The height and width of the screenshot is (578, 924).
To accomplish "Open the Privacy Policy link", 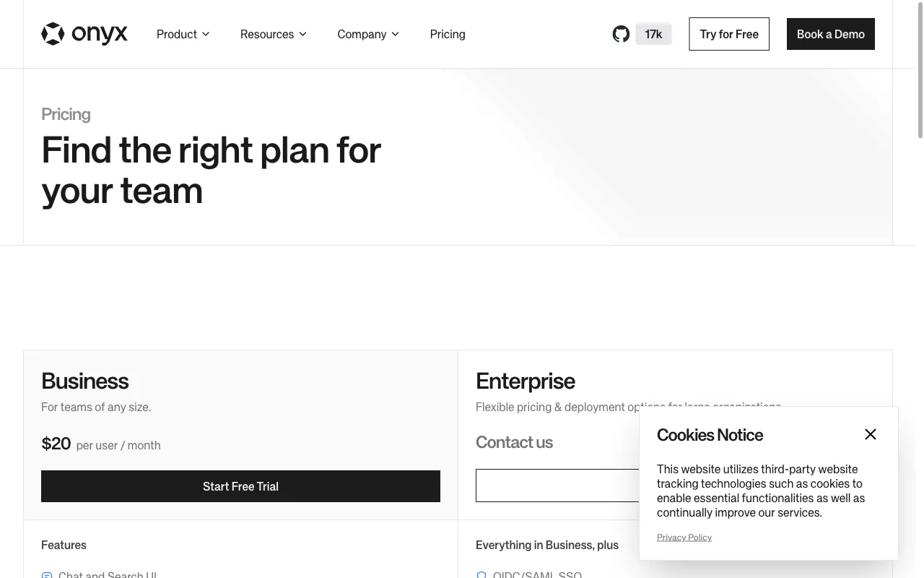I will pyautogui.click(x=684, y=537).
